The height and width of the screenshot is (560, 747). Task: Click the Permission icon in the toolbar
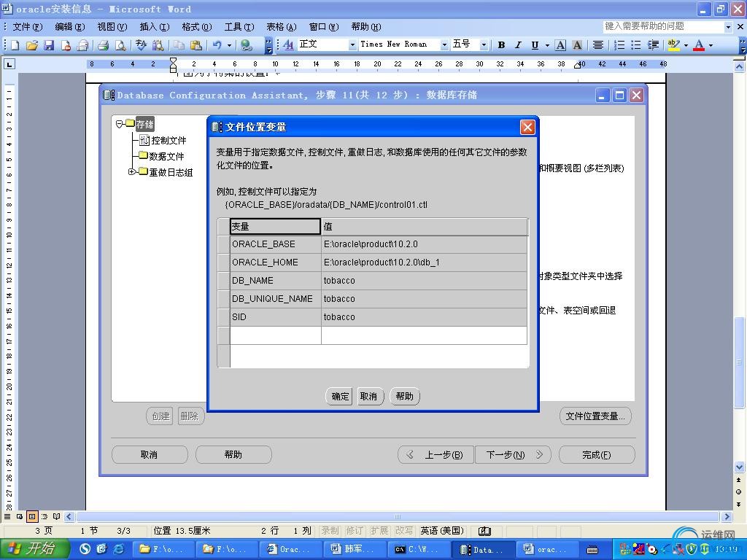pyautogui.click(x=66, y=45)
